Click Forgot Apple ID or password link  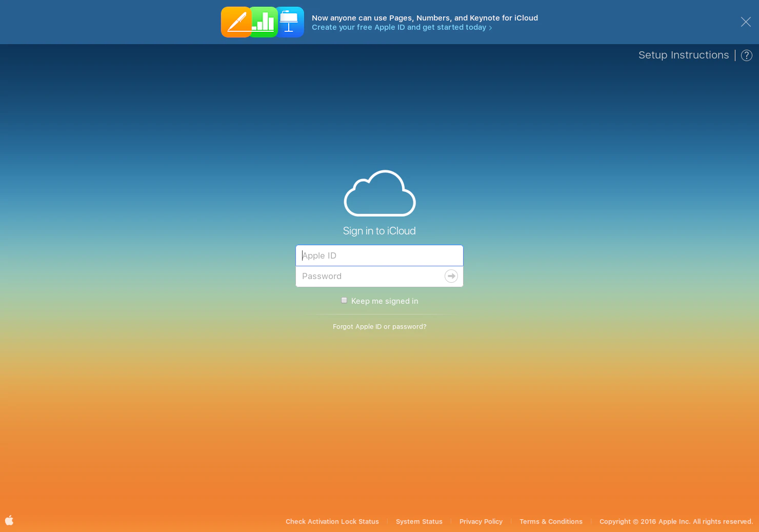click(379, 326)
